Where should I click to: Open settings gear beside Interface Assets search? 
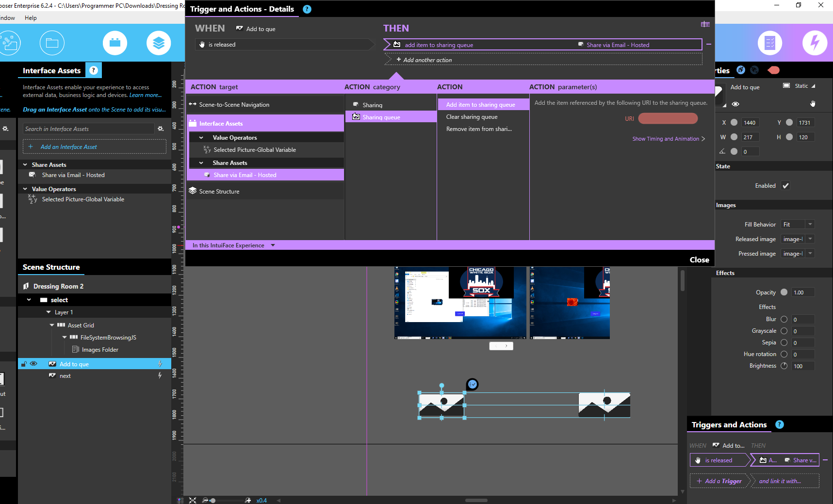(161, 129)
